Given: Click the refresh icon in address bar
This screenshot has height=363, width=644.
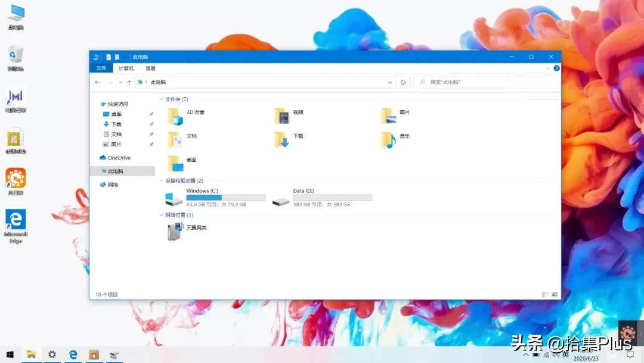Looking at the screenshot, I should (x=403, y=82).
